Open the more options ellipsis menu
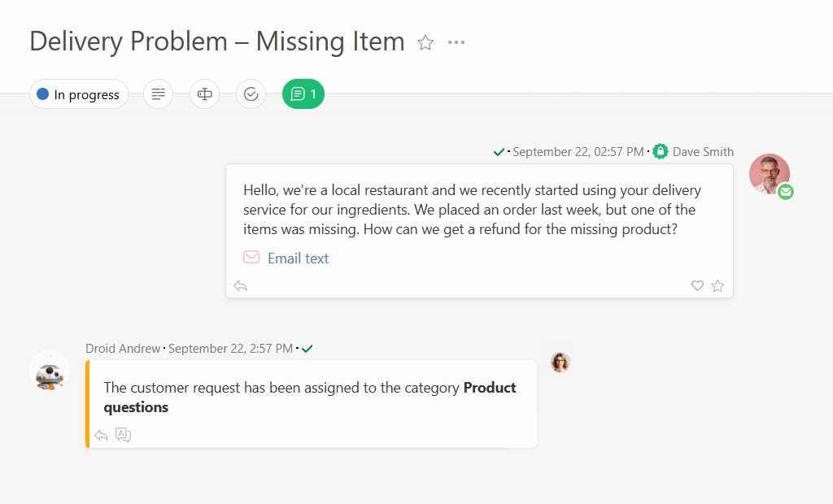 tap(456, 42)
